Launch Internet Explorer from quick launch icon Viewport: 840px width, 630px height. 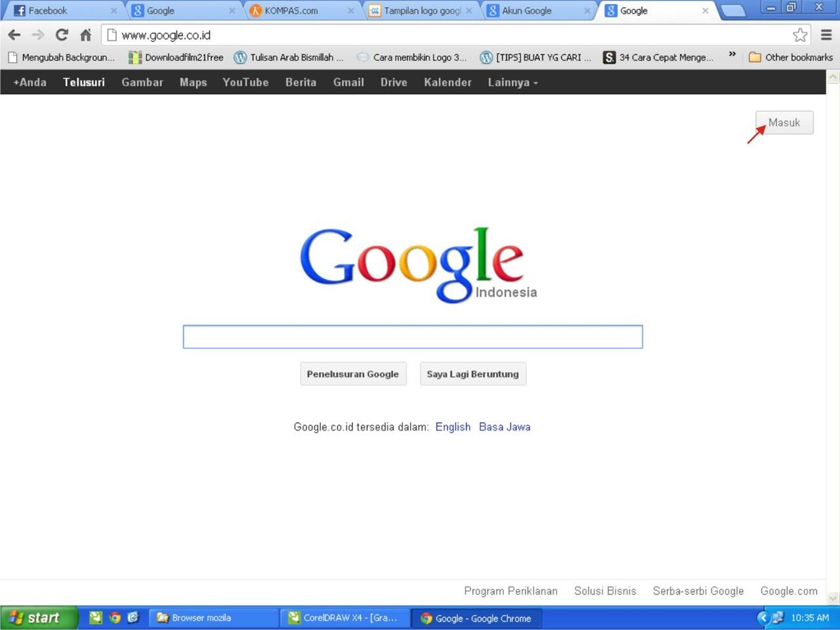coord(133,618)
